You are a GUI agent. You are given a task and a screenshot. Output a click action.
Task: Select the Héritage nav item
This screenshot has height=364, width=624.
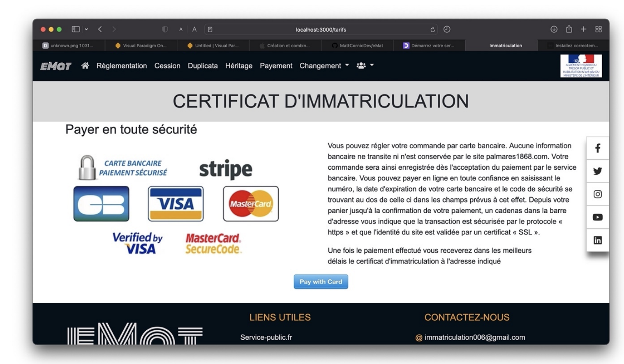[x=239, y=66]
